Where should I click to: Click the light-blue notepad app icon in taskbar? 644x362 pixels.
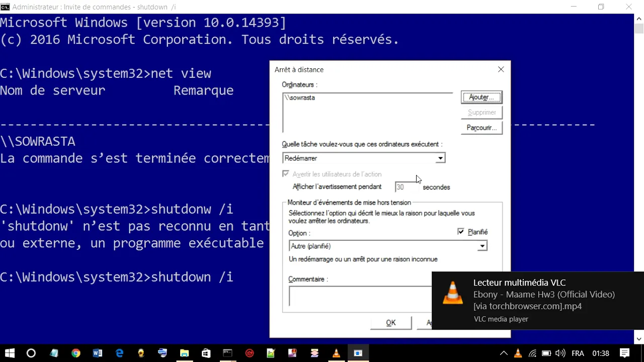point(54,353)
